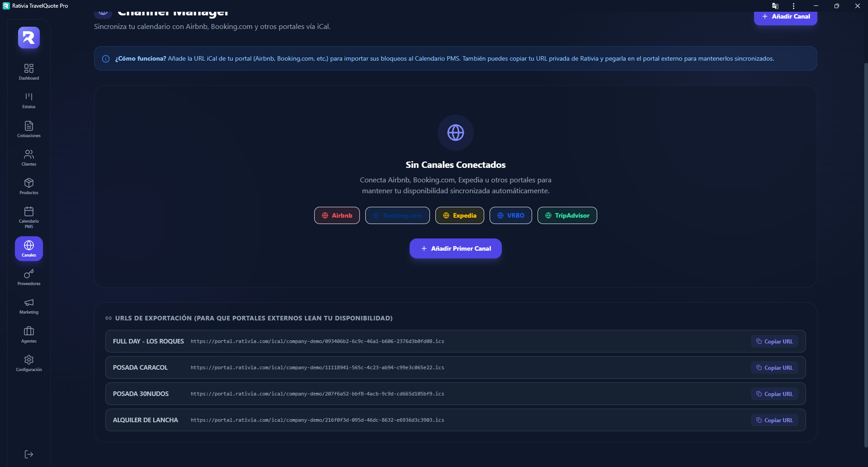Select the Clientes sidebar icon
The image size is (868, 467).
click(29, 157)
